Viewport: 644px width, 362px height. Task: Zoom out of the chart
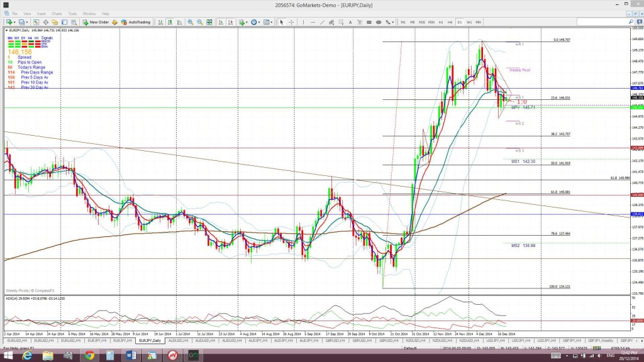point(199,22)
